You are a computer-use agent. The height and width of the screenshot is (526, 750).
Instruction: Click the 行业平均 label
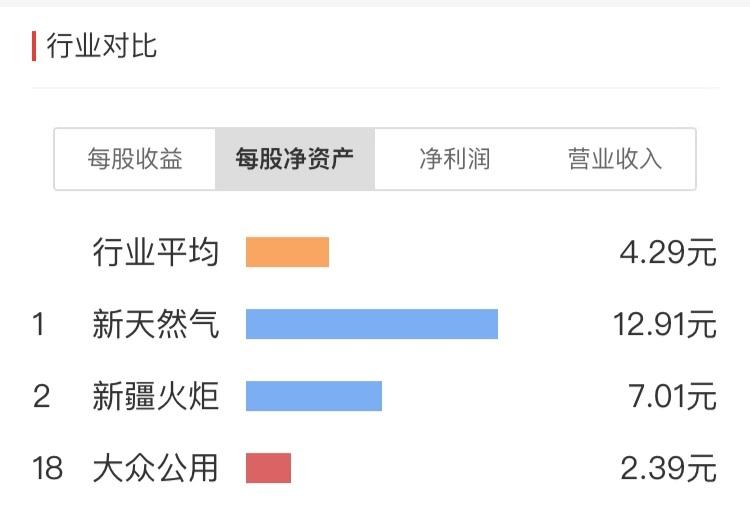[155, 252]
